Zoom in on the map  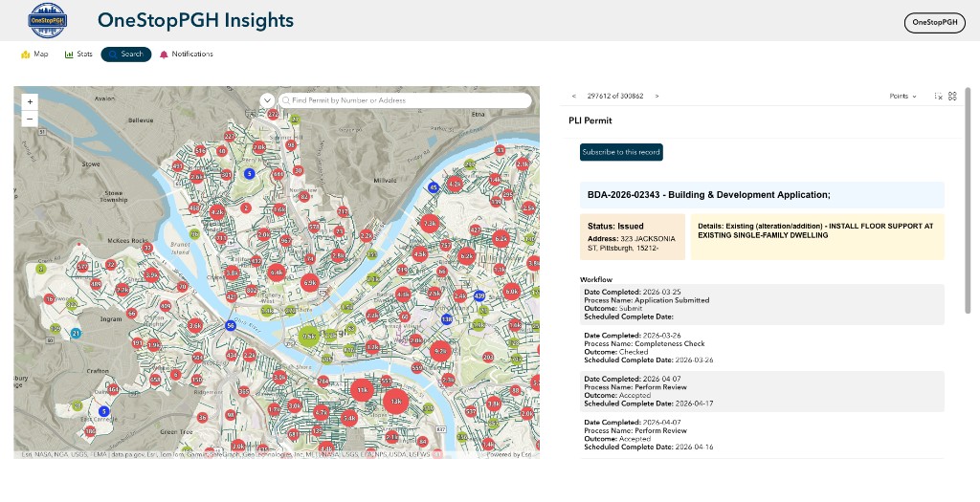click(x=30, y=101)
